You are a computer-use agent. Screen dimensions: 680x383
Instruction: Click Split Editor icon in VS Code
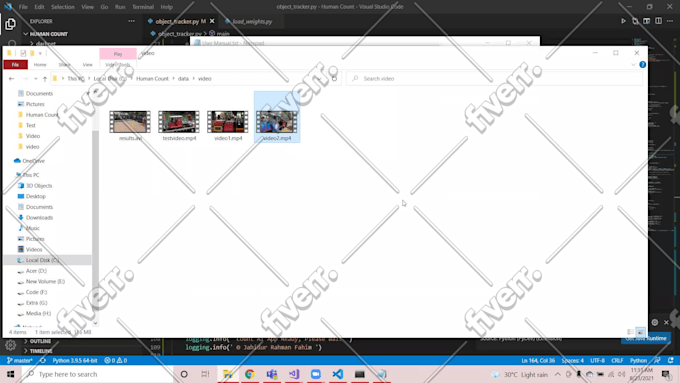[x=658, y=21]
